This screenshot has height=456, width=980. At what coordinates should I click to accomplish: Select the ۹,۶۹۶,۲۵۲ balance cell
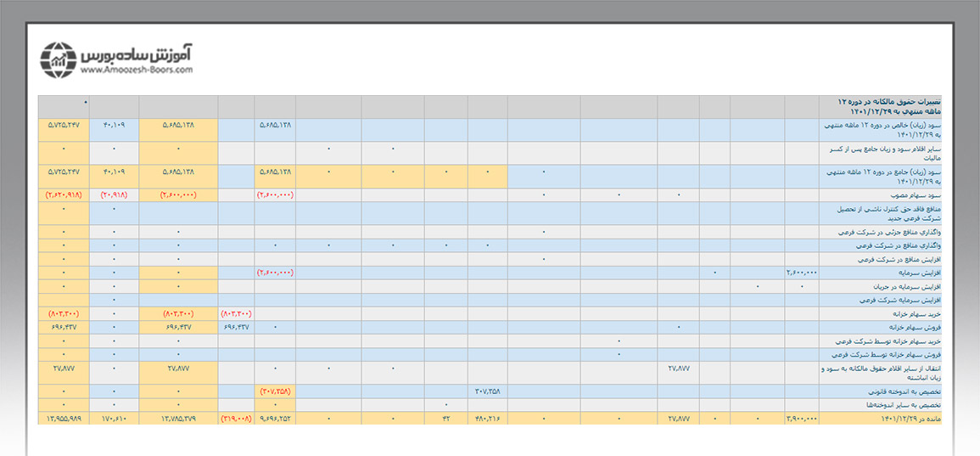276,419
